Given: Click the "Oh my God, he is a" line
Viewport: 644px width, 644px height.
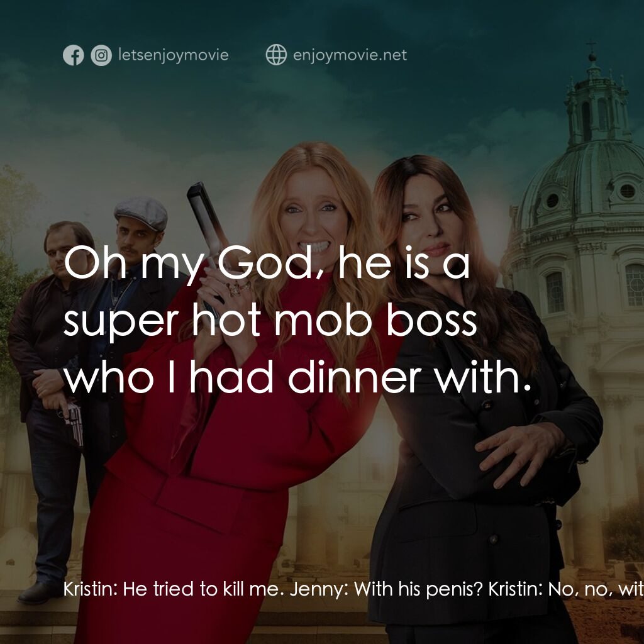Looking at the screenshot, I should 267,264.
